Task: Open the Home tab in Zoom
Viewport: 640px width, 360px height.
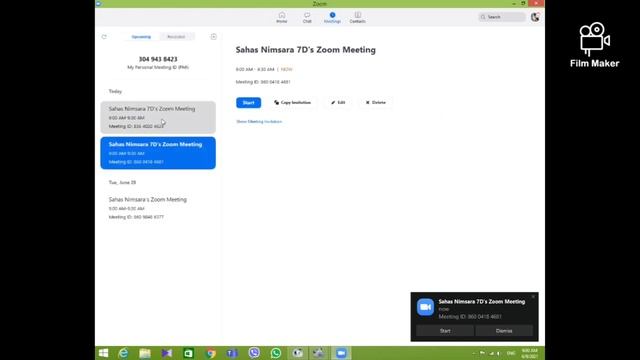Action: (x=282, y=18)
